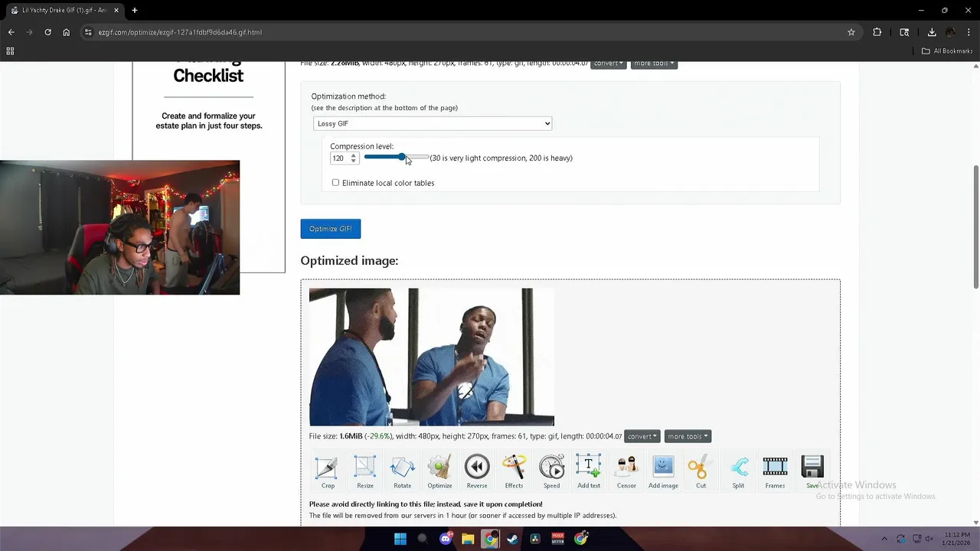Click the Optimize GIF! button
The image size is (980, 551).
coord(330,229)
